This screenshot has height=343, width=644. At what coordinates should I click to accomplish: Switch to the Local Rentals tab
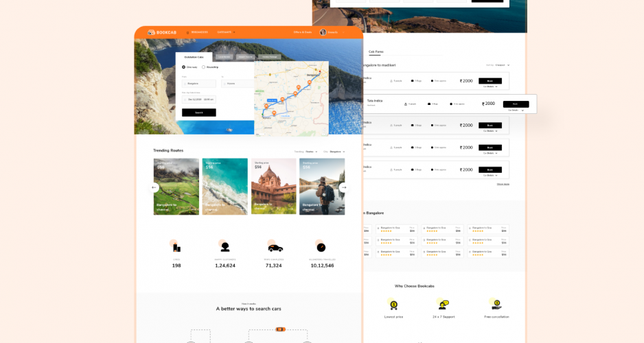225,57
